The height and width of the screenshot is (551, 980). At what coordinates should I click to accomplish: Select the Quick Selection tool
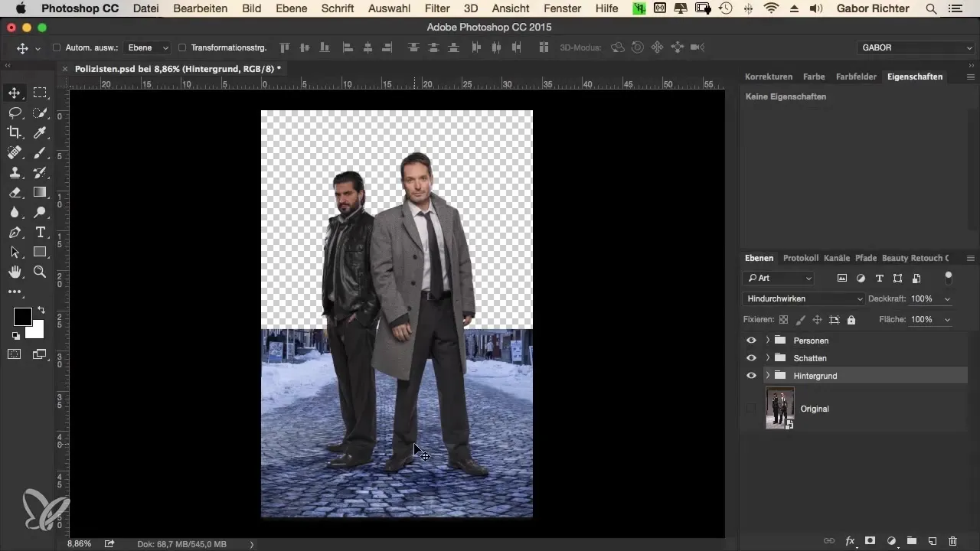[40, 112]
